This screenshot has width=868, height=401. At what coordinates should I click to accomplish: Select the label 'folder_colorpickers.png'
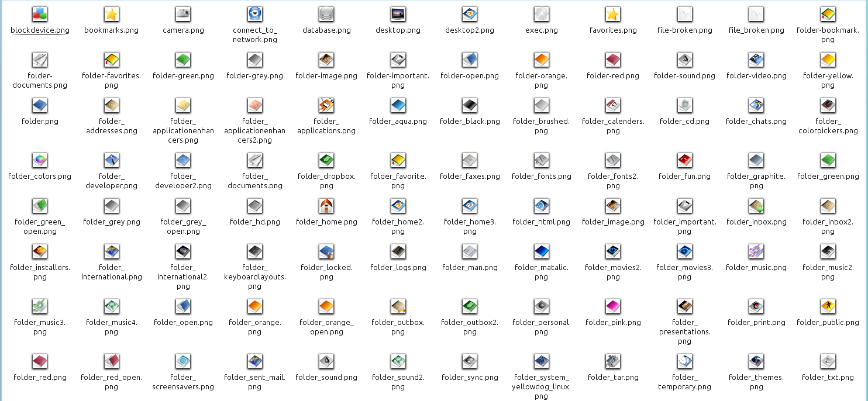[x=828, y=126]
